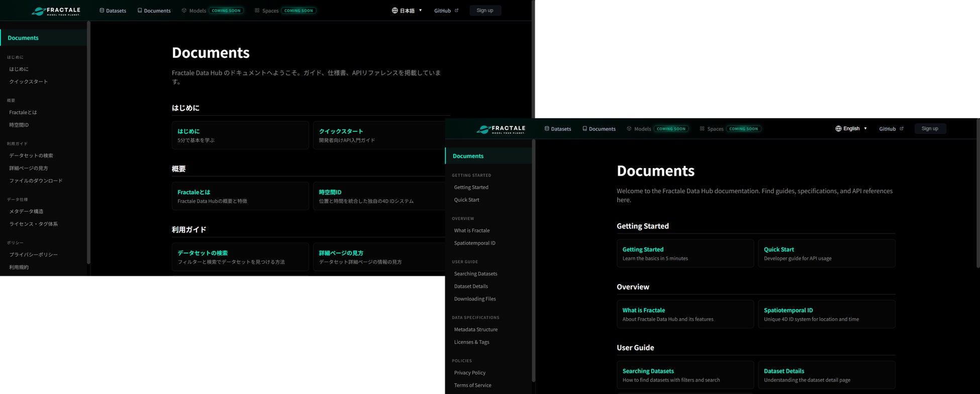This screenshot has width=980, height=394.
Task: Click the Models cube icon in English window
Action: [x=629, y=129]
